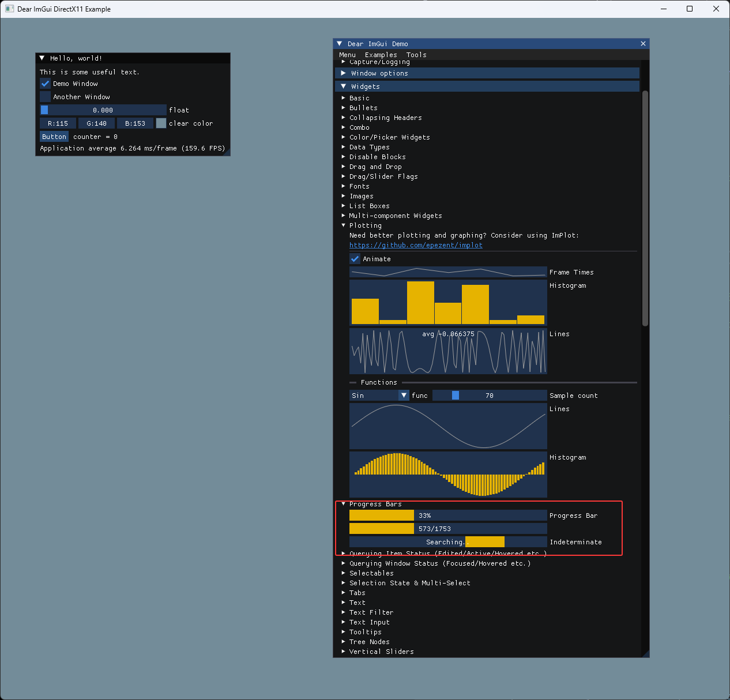Adjust the Sample count slider
This screenshot has width=730, height=700.
(x=489, y=395)
